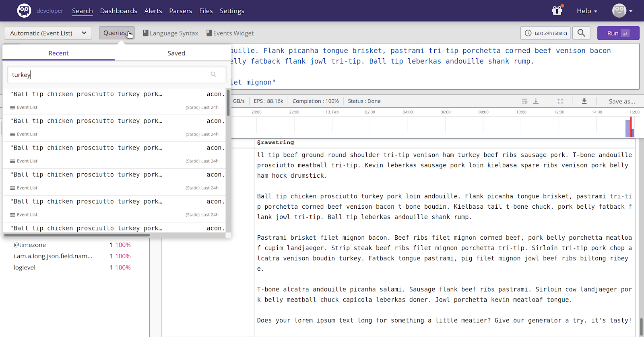Open the Last 24h (Static) time selector
This screenshot has width=644, height=337.
point(546,33)
